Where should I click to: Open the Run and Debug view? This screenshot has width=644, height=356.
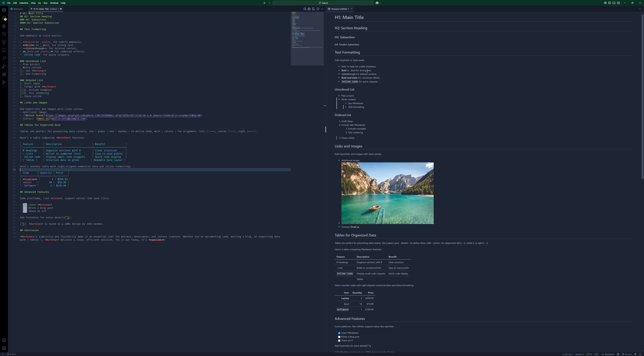tap(4, 66)
